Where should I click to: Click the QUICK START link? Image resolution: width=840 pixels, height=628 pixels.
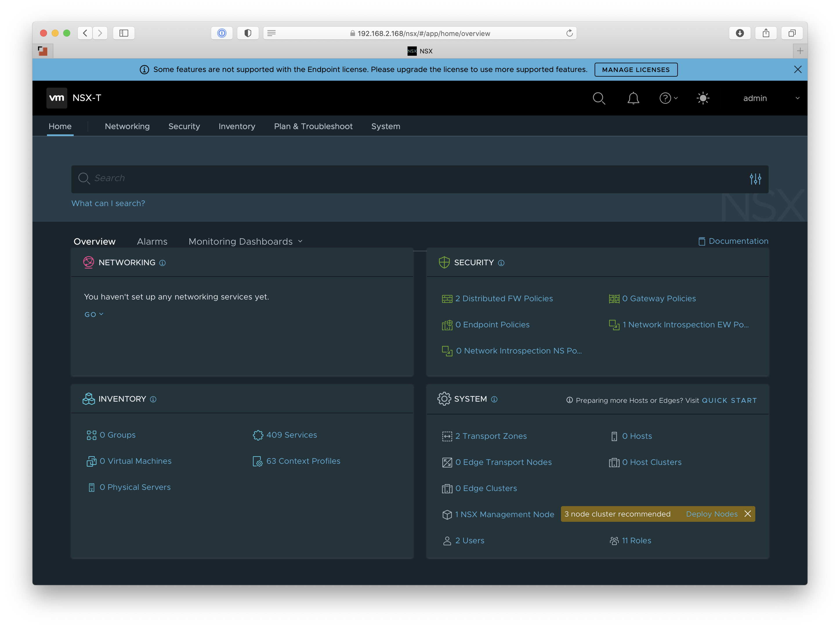729,400
